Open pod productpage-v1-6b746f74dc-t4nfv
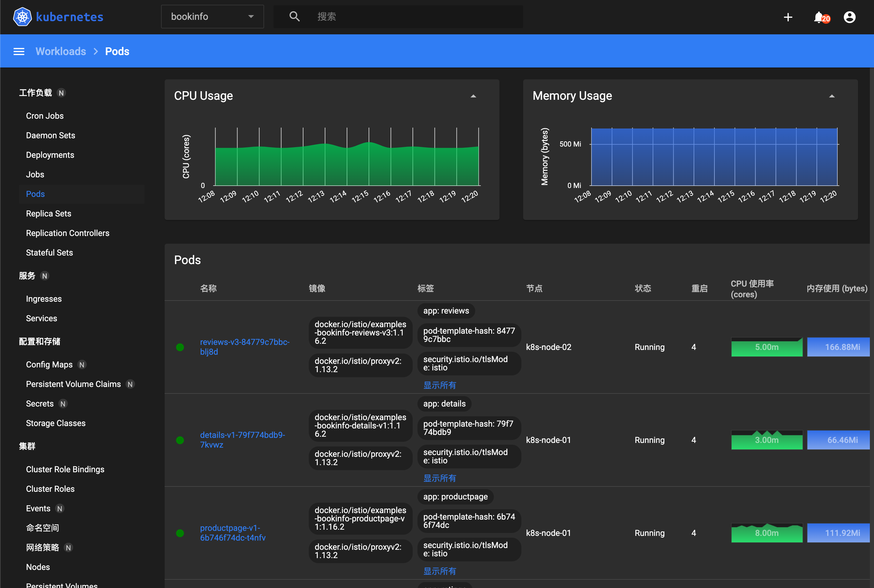Screen dimensions: 874x588 (232, 533)
